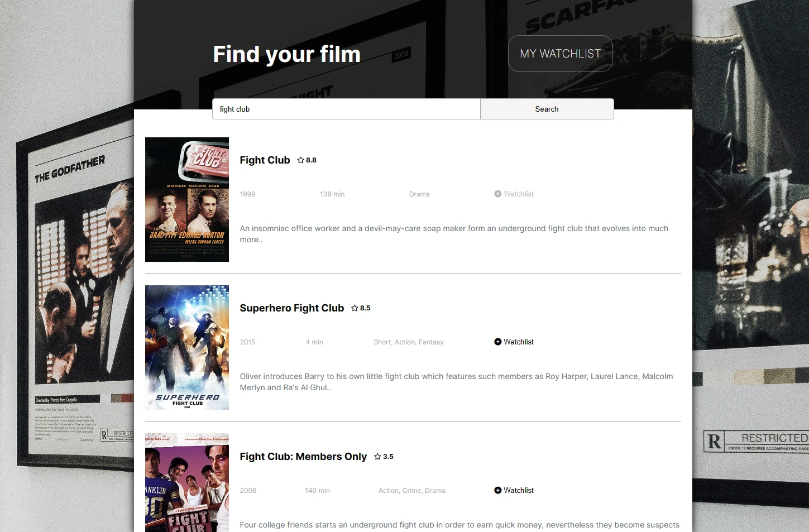Select the Superhero Fight Club title
809x532 pixels.
(x=291, y=308)
